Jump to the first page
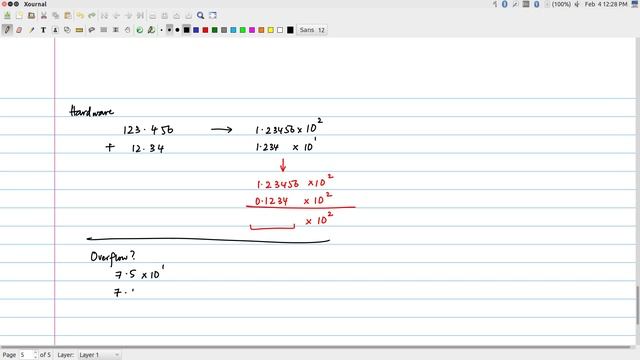 pyautogui.click(x=104, y=16)
